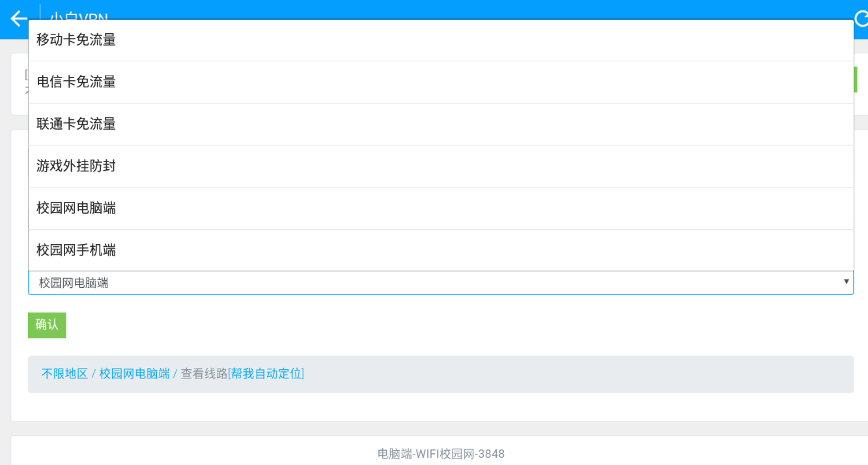Click the 校园网电脑端 breadcrumb link
This screenshot has width=868, height=465.
tap(134, 374)
